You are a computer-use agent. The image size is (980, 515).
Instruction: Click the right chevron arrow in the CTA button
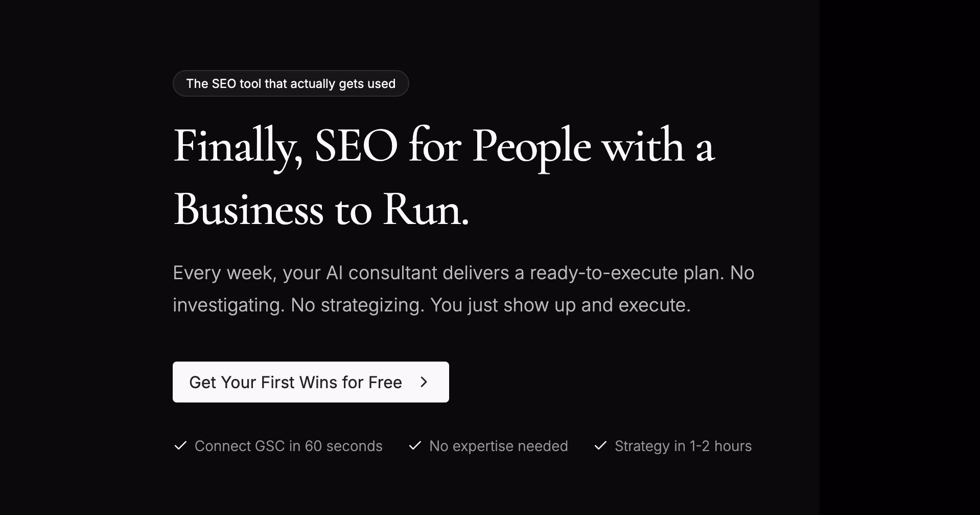coord(424,382)
